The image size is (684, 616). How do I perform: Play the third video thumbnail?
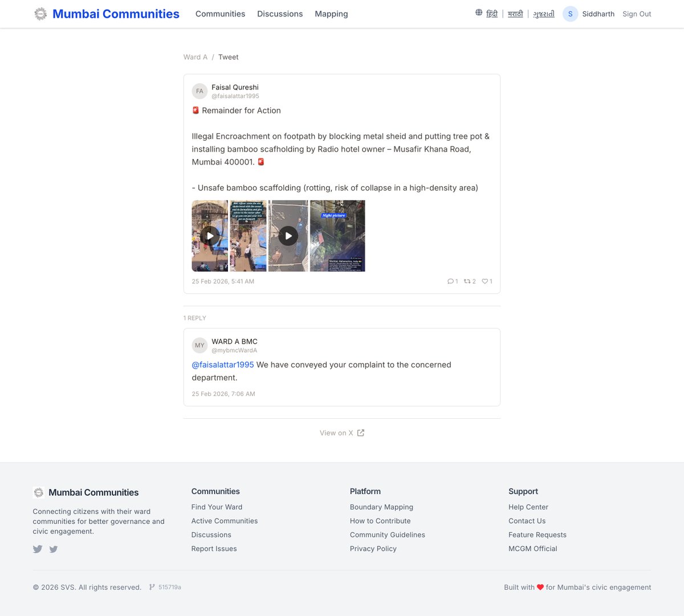(x=288, y=235)
